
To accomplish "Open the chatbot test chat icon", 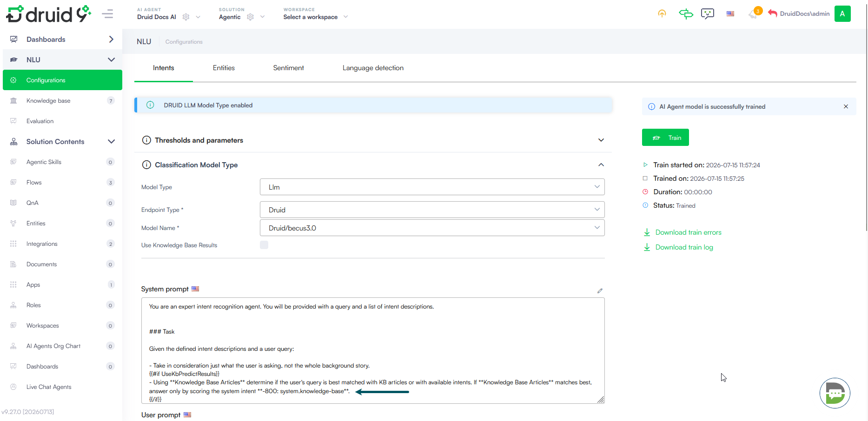I will [x=708, y=13].
